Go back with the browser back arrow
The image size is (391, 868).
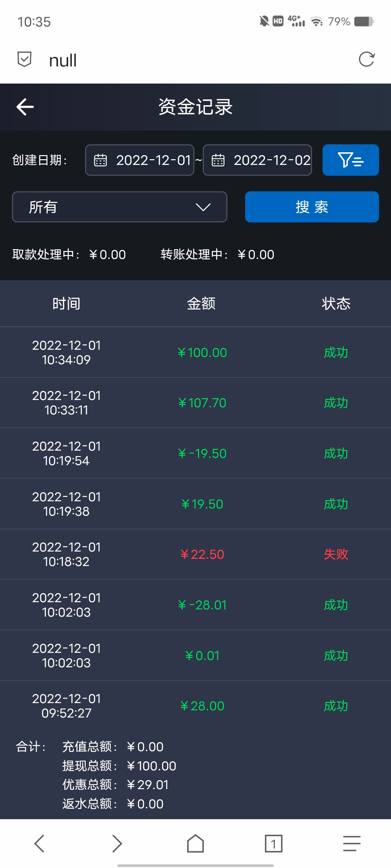pyautogui.click(x=39, y=843)
